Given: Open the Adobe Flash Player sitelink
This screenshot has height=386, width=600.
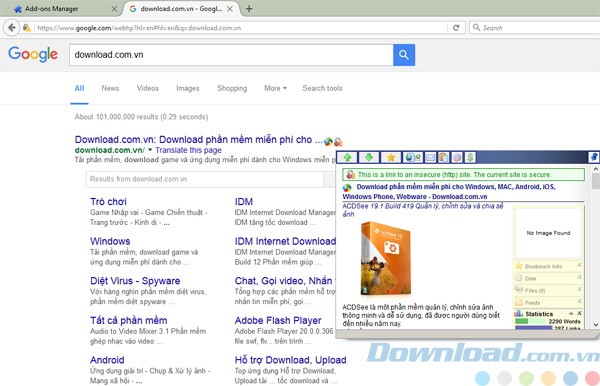Looking at the screenshot, I should pyautogui.click(x=278, y=321).
